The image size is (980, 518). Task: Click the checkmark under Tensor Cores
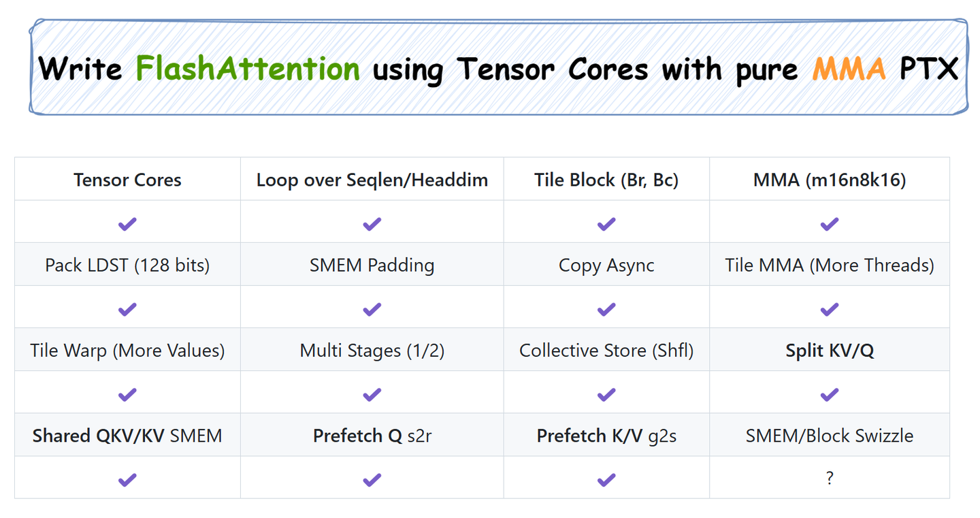127,224
